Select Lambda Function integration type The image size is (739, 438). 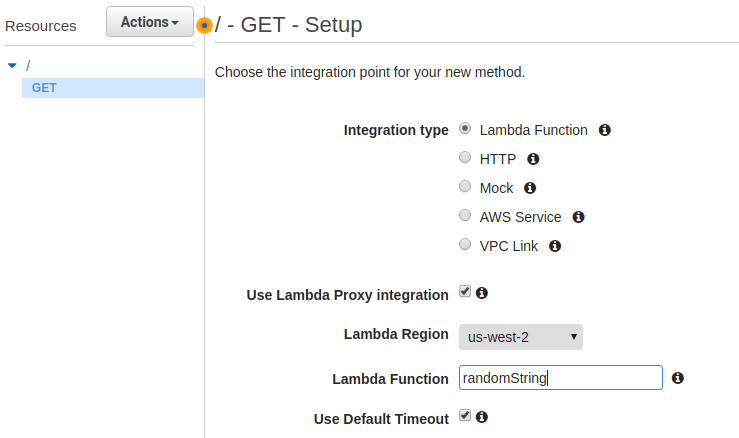(x=465, y=128)
